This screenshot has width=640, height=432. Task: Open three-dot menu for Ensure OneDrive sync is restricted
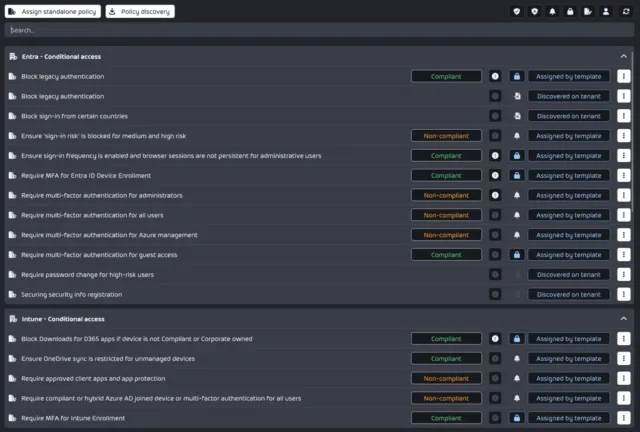(623, 359)
